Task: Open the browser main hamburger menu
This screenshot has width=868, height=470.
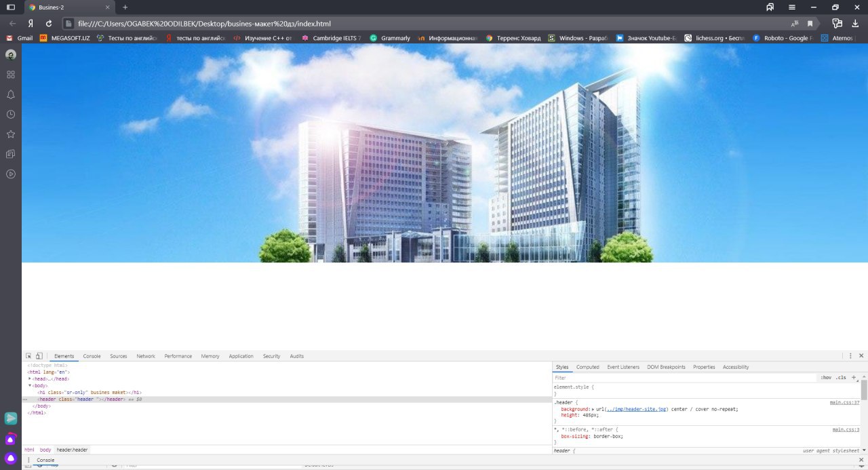Action: click(x=792, y=7)
